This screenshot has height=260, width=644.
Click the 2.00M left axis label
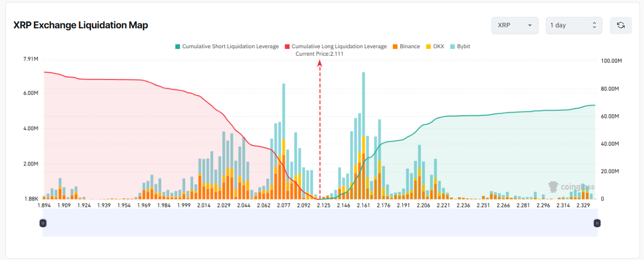pyautogui.click(x=31, y=164)
